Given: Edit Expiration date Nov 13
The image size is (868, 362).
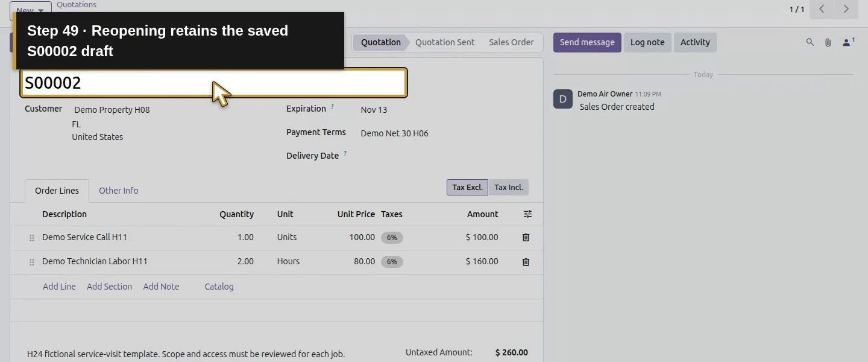Looking at the screenshot, I should (x=374, y=110).
